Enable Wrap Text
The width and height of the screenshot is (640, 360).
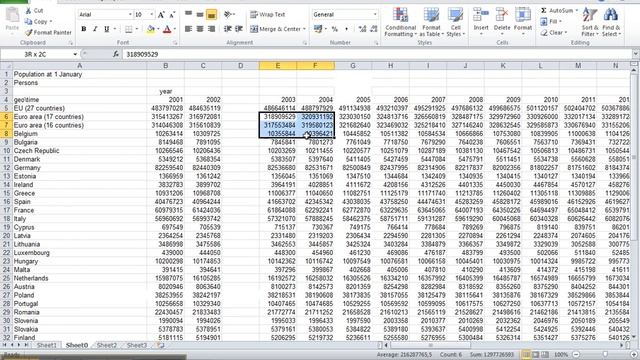pyautogui.click(x=268, y=15)
